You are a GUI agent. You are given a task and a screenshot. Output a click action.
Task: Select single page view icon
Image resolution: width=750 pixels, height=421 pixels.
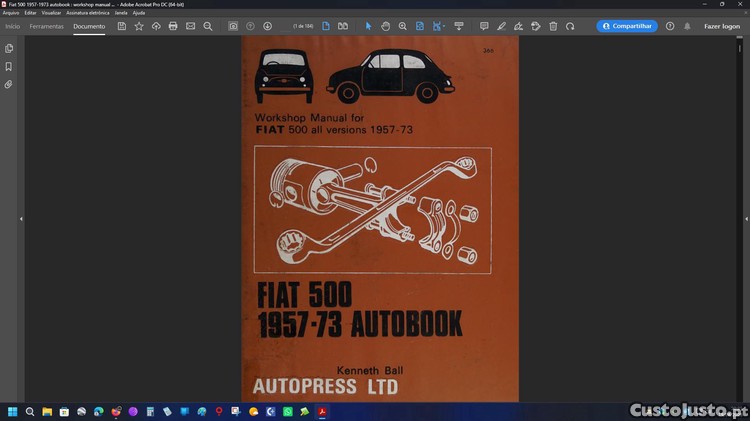point(326,26)
